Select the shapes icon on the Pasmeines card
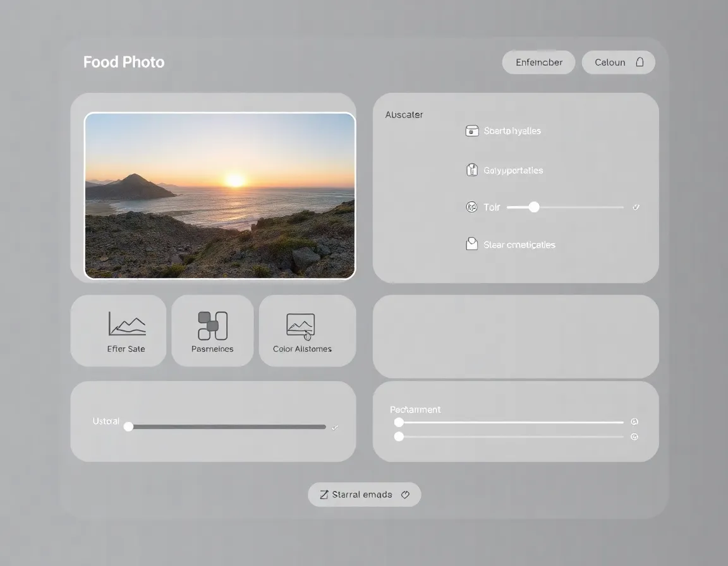 [212, 325]
